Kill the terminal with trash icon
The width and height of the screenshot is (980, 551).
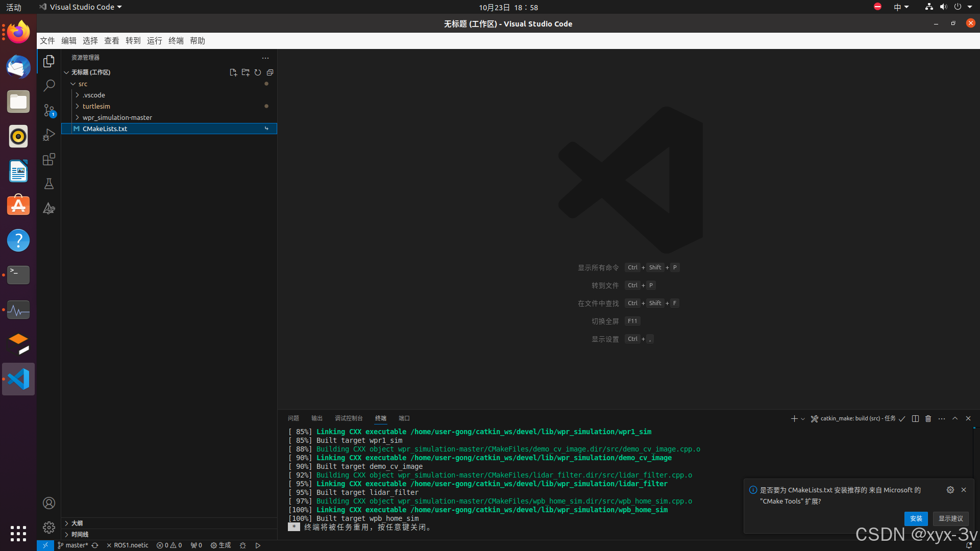click(928, 418)
